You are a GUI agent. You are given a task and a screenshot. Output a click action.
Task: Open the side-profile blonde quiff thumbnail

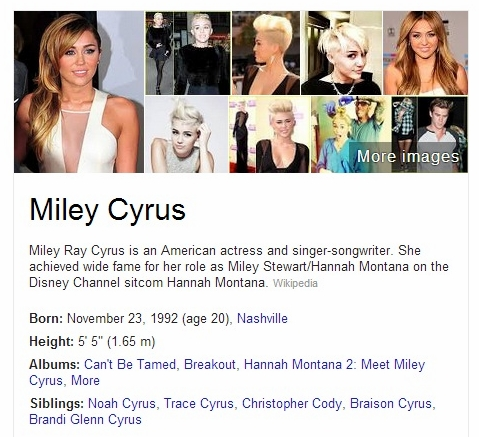tap(266, 53)
